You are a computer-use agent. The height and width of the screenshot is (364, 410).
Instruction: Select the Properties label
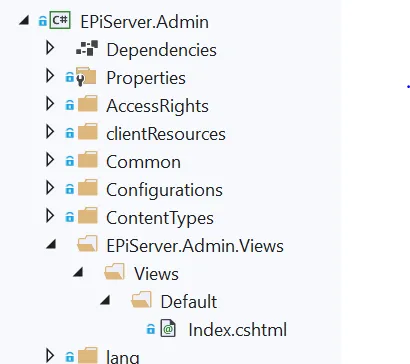tap(146, 78)
